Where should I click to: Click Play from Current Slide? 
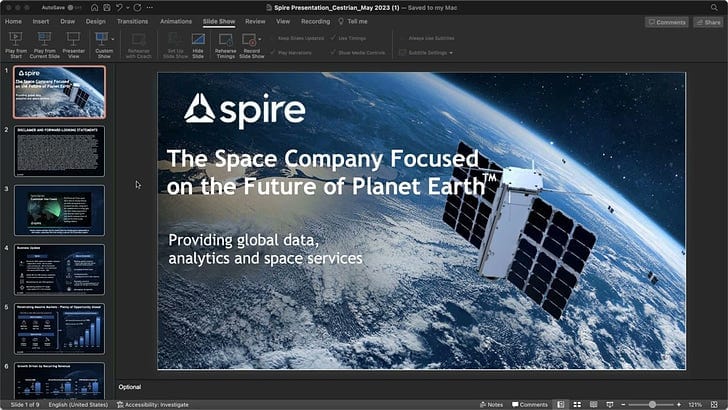click(45, 45)
